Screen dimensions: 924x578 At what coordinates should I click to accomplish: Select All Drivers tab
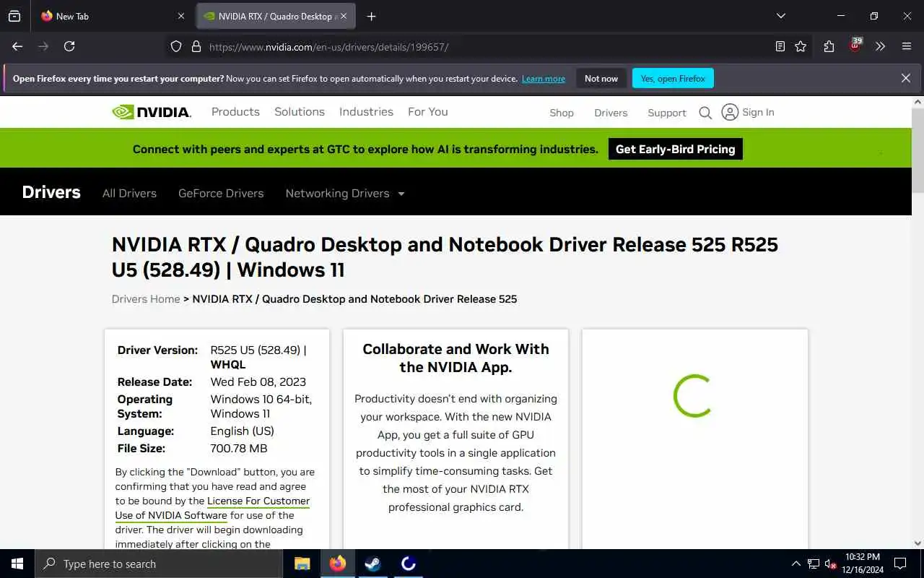(129, 193)
